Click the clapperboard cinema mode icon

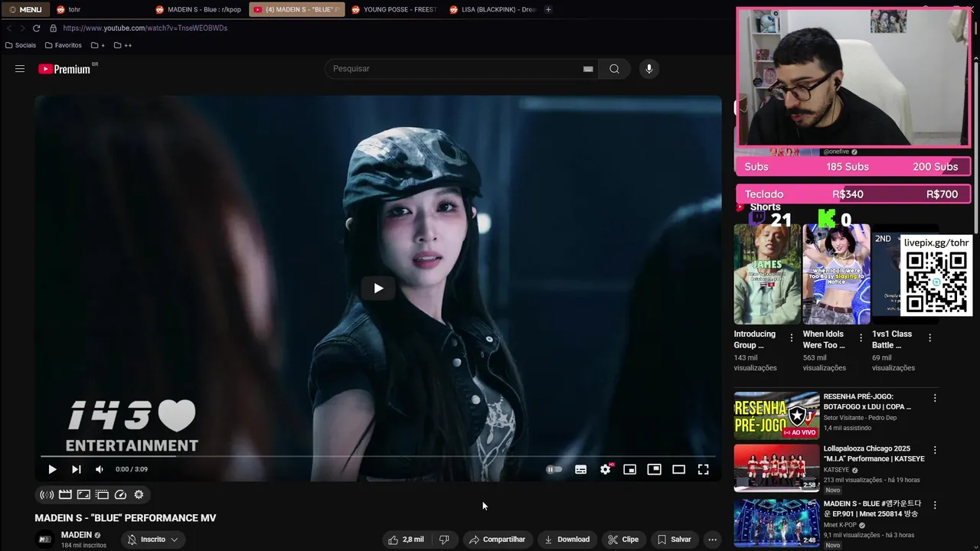[x=65, y=495]
